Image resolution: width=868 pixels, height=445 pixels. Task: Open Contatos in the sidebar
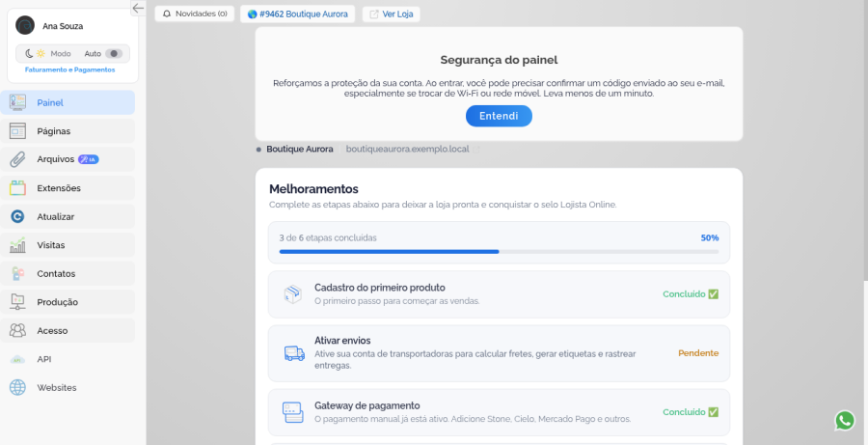68,274
